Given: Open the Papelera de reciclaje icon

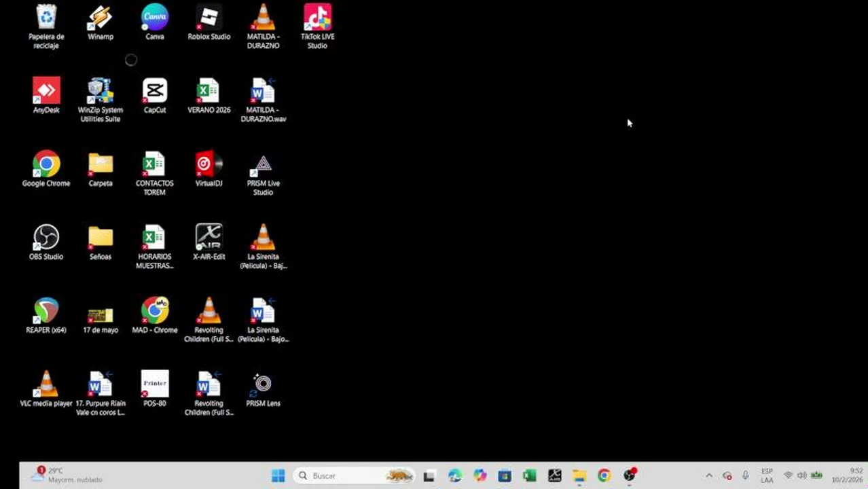Looking at the screenshot, I should (x=46, y=26).
